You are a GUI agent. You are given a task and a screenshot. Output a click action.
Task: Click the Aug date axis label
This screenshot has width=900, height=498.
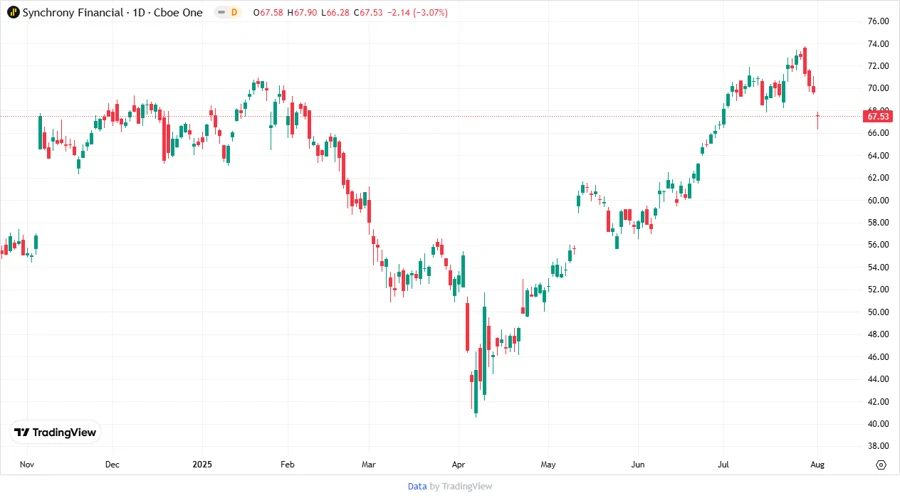[817, 464]
